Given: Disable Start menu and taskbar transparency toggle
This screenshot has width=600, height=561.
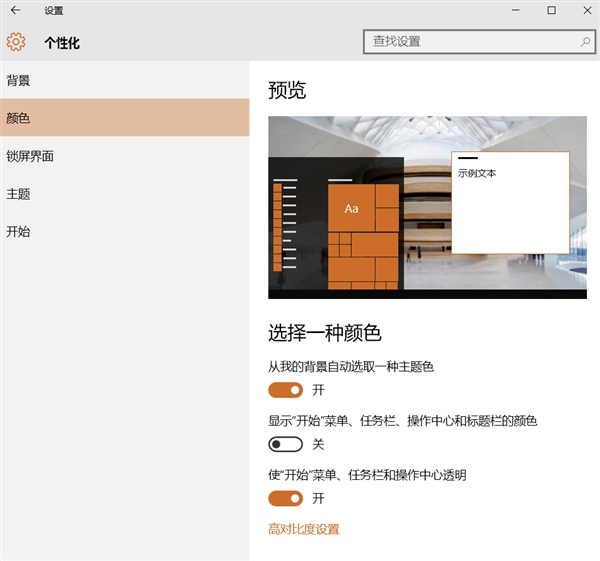Looking at the screenshot, I should (285, 499).
